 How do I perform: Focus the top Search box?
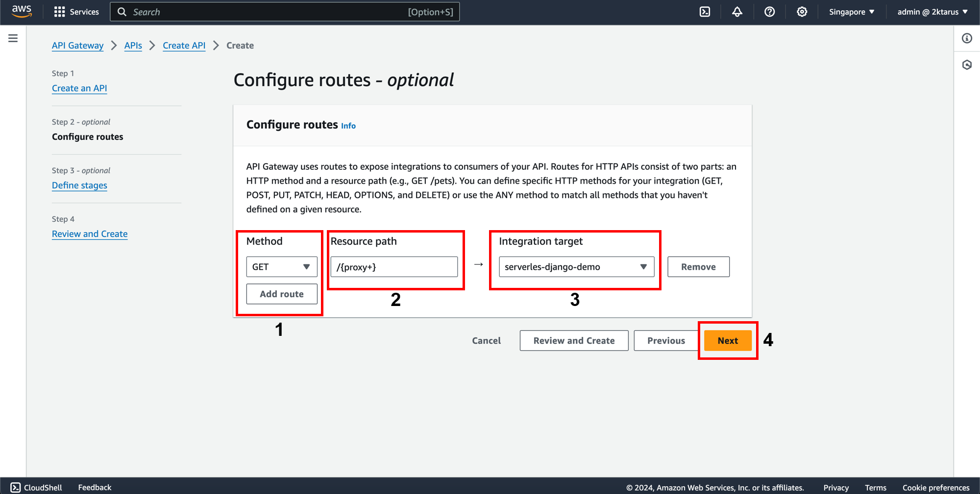pos(285,12)
